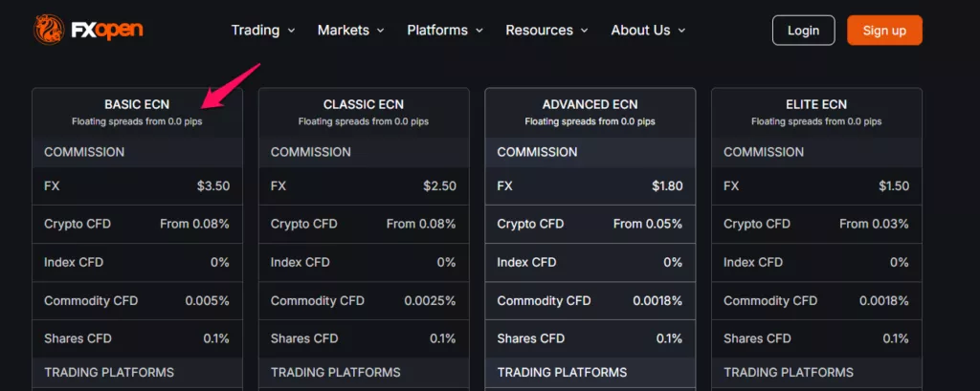Click the Login button
Image resolution: width=980 pixels, height=391 pixels.
point(803,31)
